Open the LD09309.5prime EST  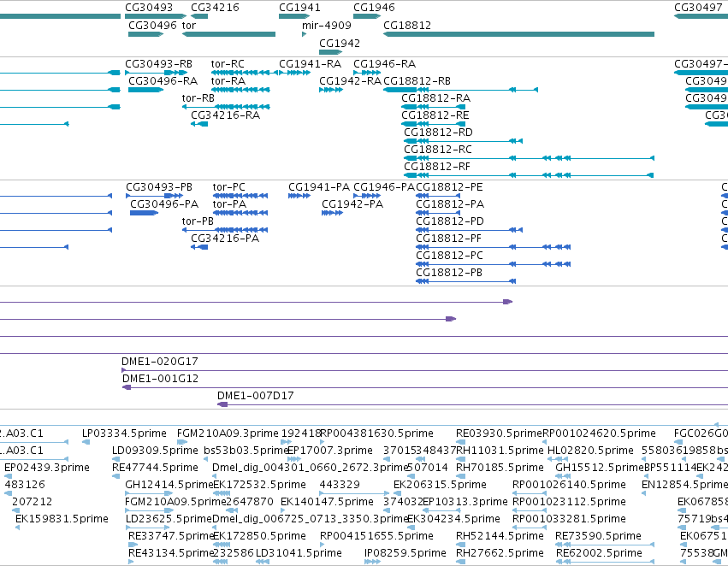[x=115, y=459]
